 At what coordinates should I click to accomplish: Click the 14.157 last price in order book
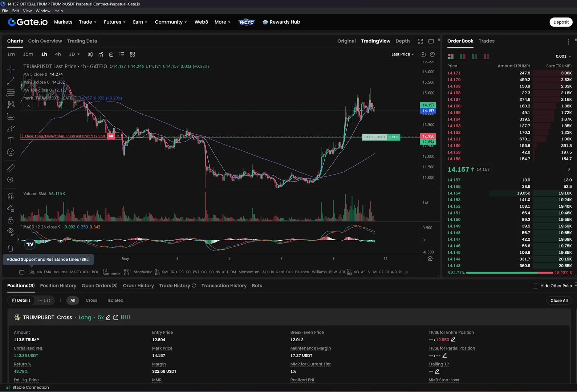[x=458, y=170]
